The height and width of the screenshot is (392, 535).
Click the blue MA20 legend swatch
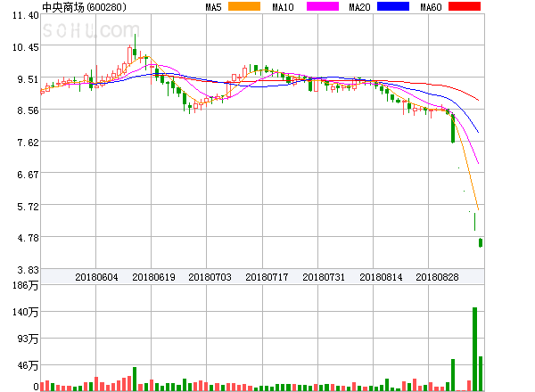(x=393, y=6)
